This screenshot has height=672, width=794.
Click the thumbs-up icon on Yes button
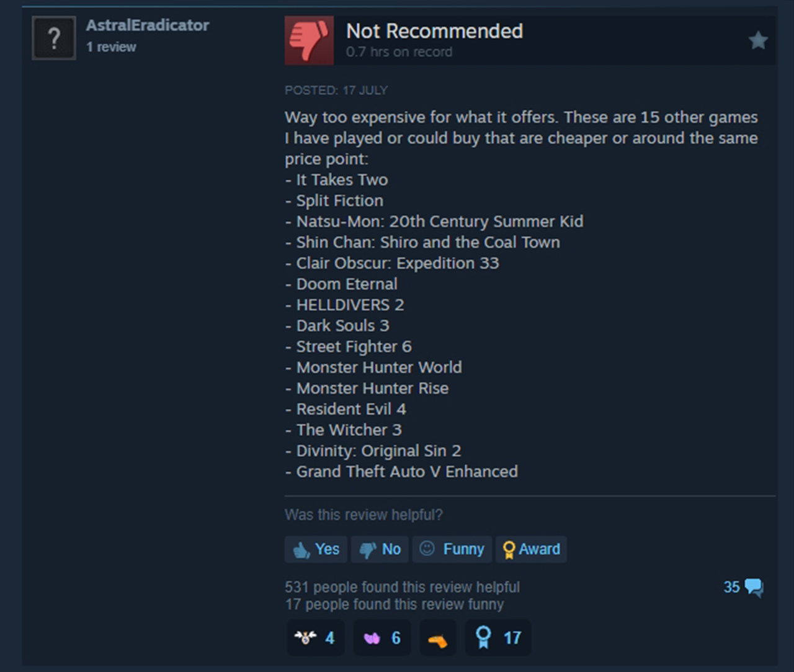coord(301,550)
